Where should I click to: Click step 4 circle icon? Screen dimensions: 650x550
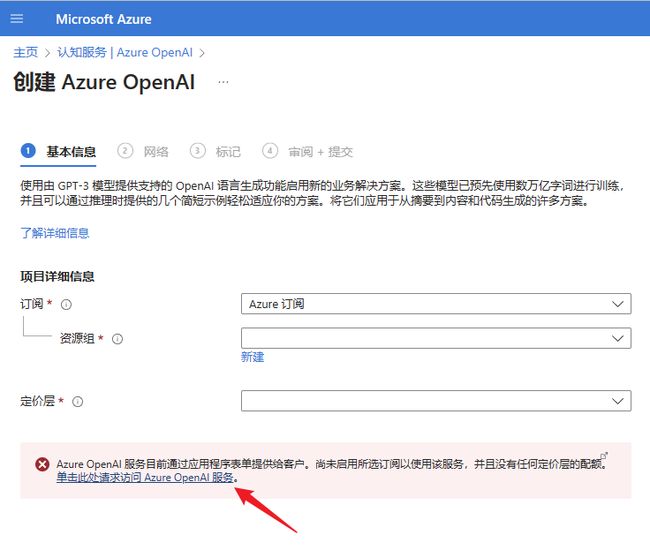point(270,150)
